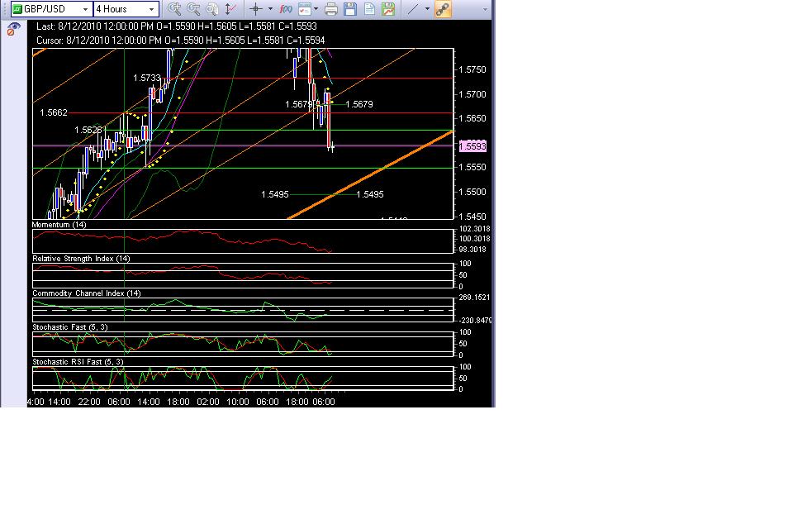Image resolution: width=812 pixels, height=505 pixels.
Task: Click the 1.5733 price label
Action: 146,79
